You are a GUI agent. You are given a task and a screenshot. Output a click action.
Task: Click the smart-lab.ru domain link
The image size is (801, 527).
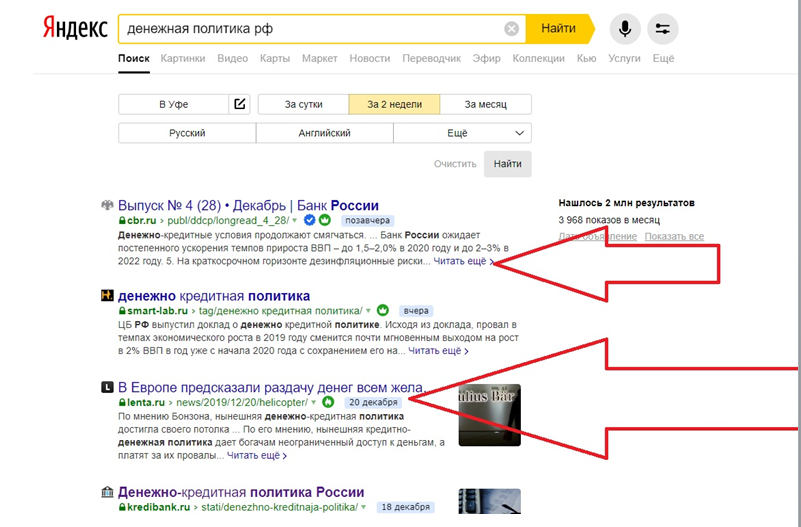coord(157,310)
